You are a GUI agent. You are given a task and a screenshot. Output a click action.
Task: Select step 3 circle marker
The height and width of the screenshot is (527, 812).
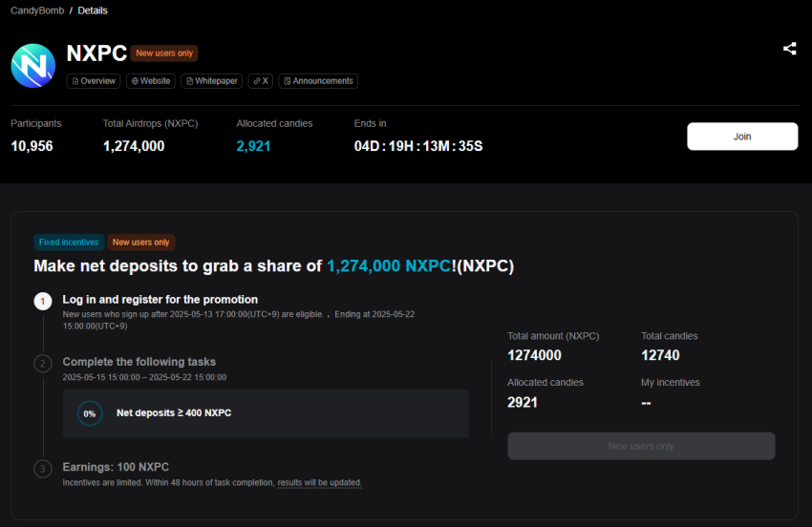coord(43,469)
